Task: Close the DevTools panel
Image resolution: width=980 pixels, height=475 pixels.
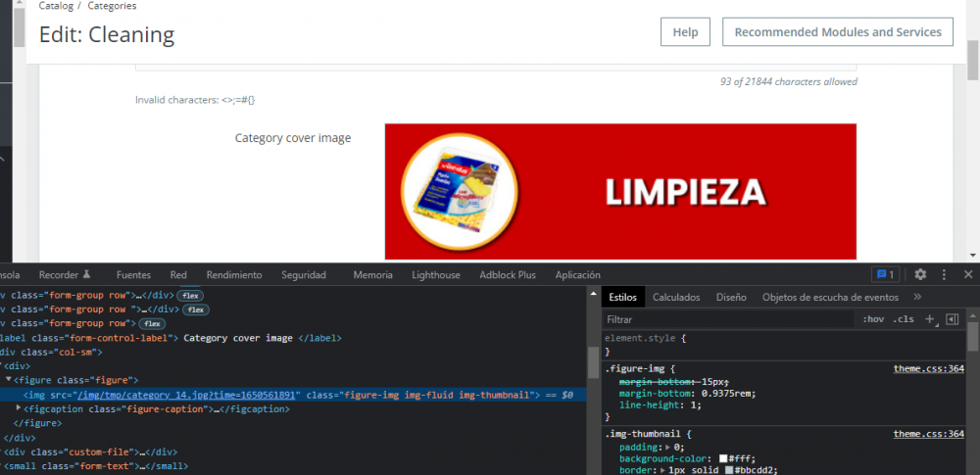Action: pyautogui.click(x=968, y=274)
